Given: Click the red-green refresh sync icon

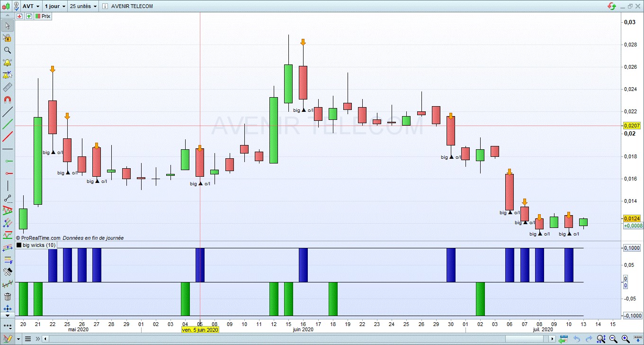Looking at the screenshot, I should 612,6.
